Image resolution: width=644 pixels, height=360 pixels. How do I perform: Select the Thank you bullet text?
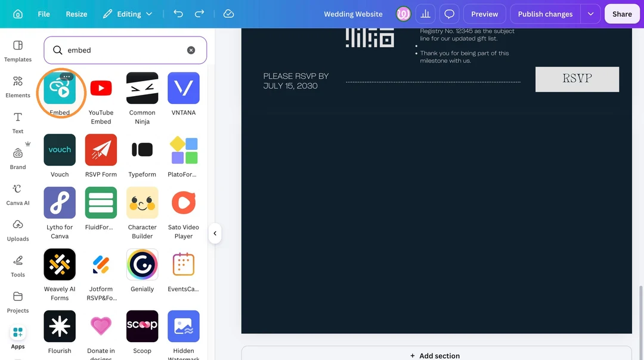[464, 57]
